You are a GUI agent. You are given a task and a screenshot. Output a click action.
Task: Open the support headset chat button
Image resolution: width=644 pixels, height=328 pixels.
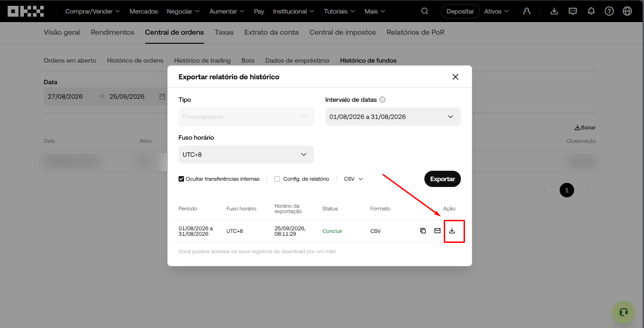pyautogui.click(x=624, y=312)
